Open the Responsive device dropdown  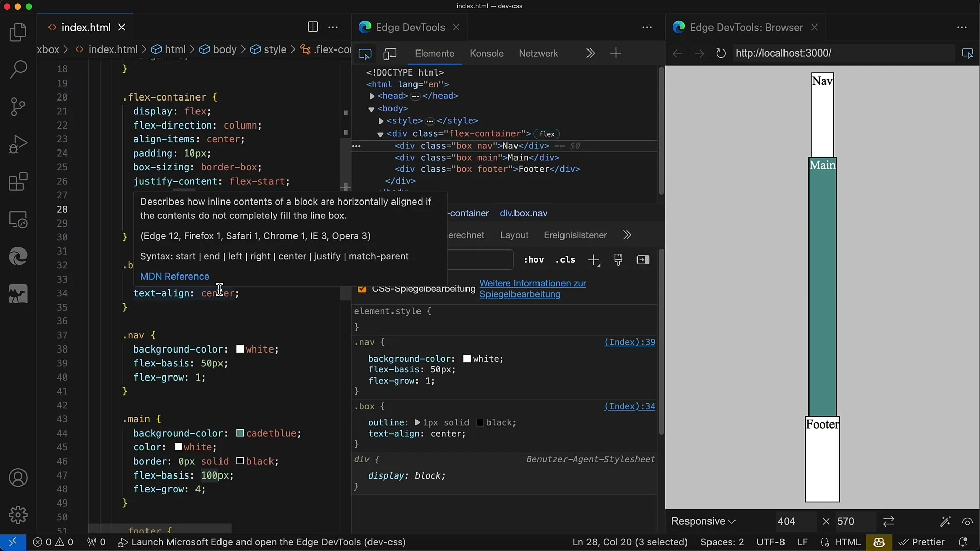pyautogui.click(x=703, y=521)
